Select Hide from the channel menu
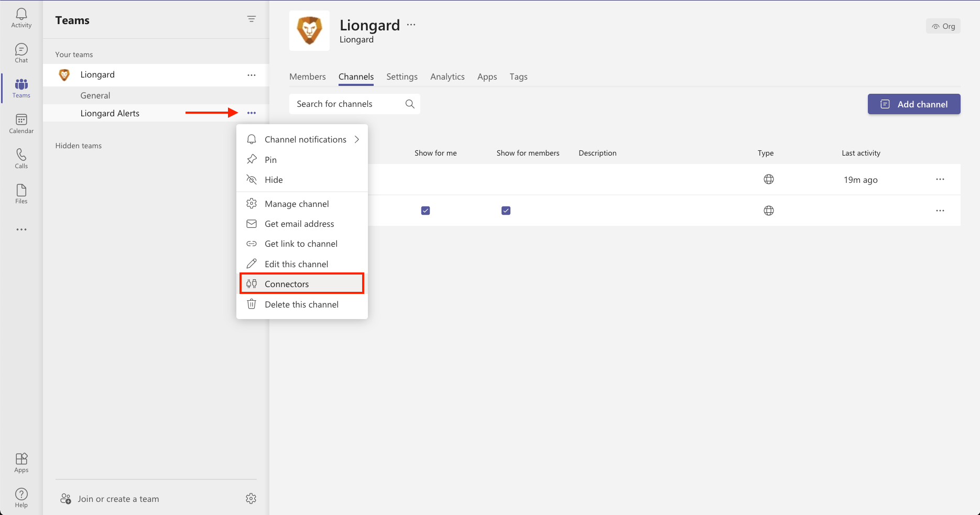980x515 pixels. 302,180
